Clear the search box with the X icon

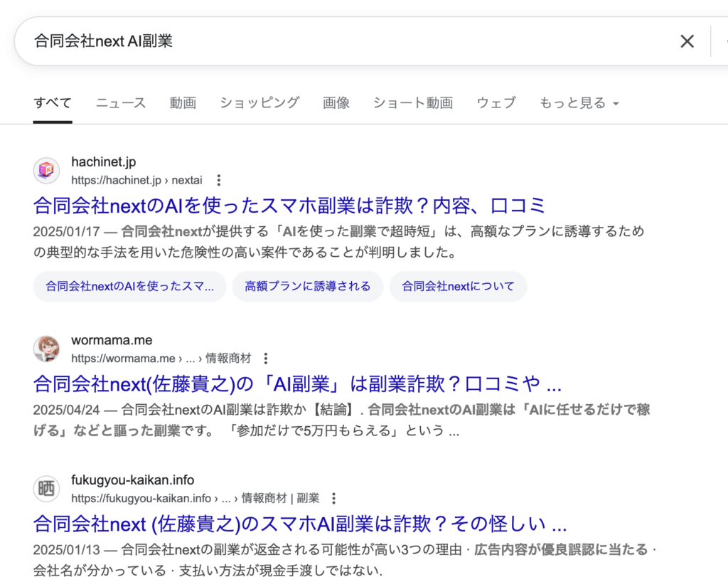pos(687,41)
